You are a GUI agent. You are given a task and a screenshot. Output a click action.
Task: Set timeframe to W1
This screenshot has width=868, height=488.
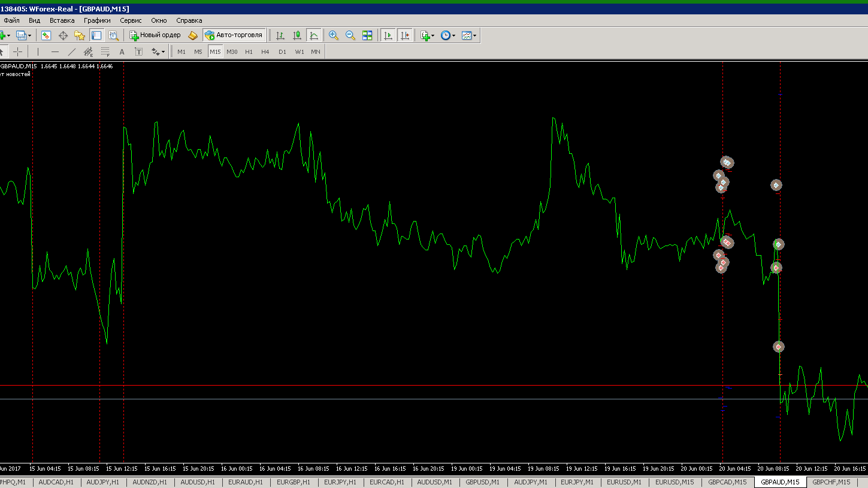(299, 51)
